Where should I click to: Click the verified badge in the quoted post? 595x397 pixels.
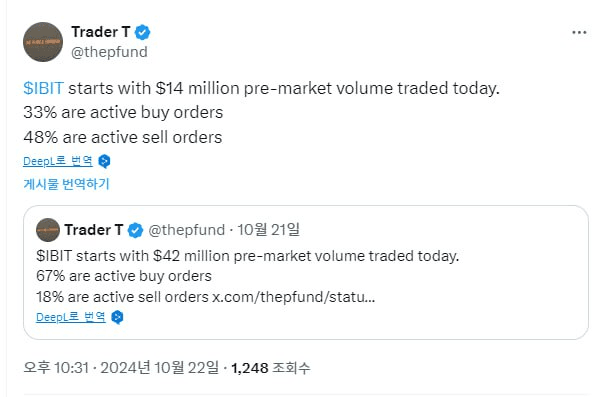point(135,230)
